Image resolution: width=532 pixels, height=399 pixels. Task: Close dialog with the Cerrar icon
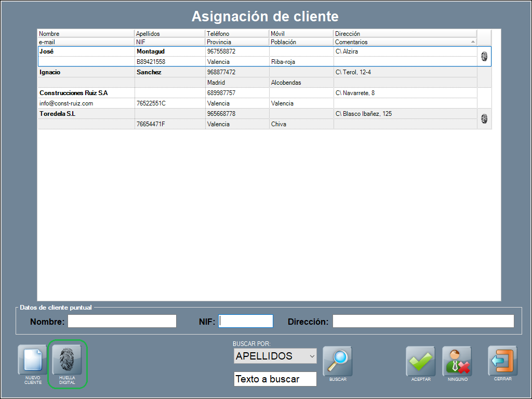502,361
